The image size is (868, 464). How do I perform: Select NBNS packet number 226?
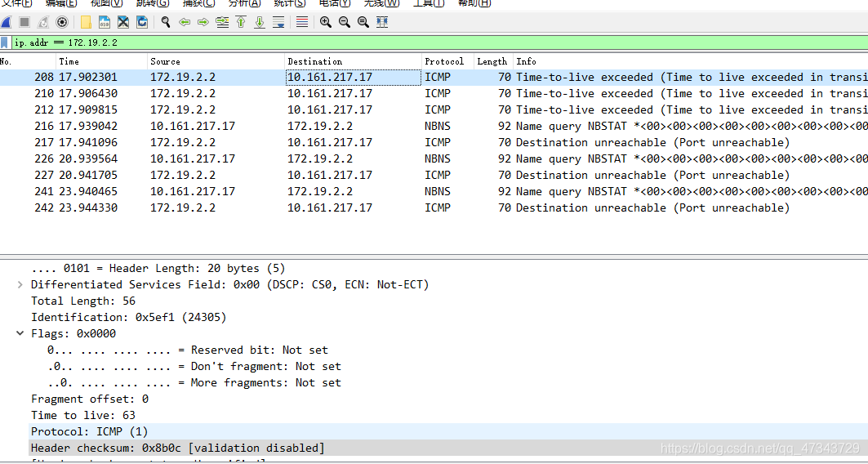434,159
